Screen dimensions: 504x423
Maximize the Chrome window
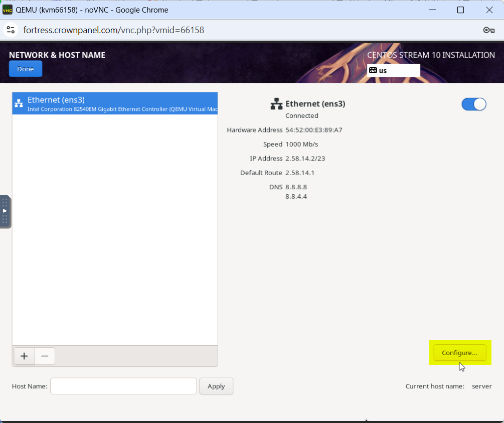point(460,10)
